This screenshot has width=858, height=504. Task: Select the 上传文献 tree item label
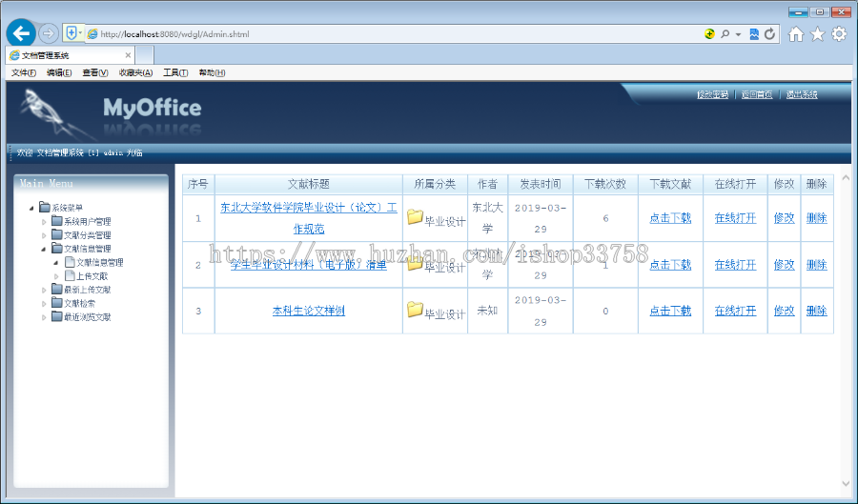click(92, 276)
